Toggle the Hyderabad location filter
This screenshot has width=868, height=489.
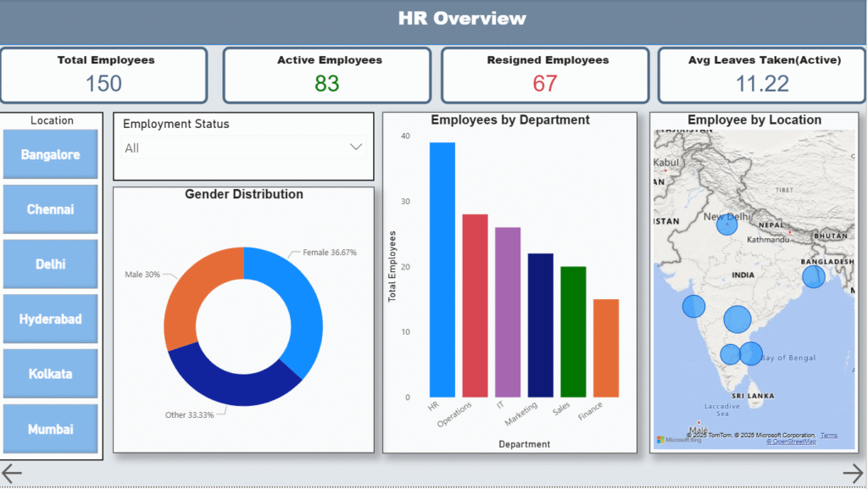pos(51,320)
